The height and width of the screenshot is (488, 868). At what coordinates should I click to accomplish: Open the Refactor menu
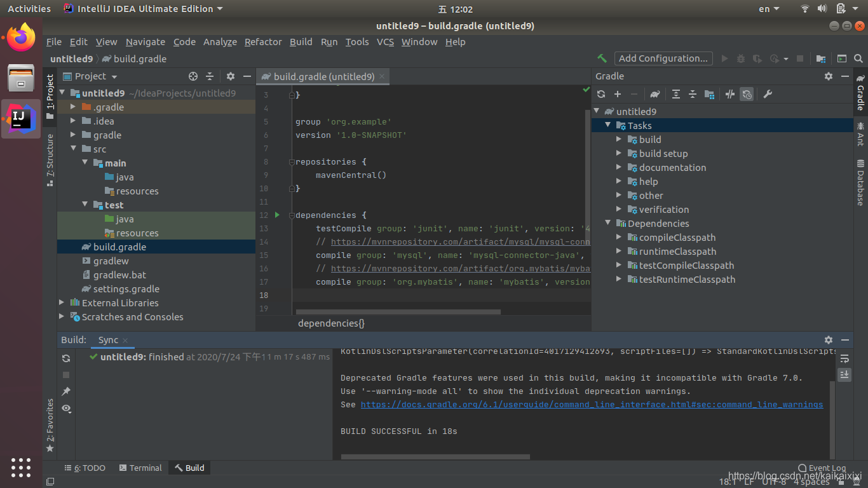point(263,42)
